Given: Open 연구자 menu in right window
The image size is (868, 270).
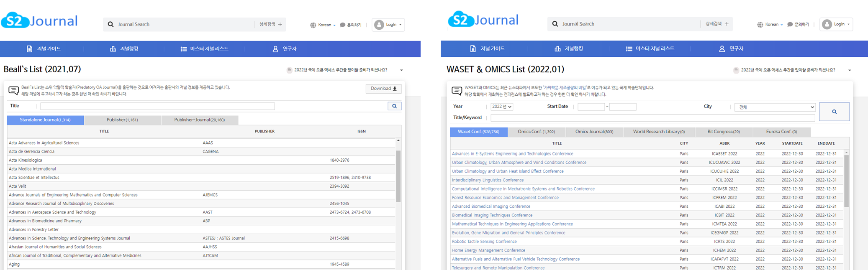Looking at the screenshot, I should coord(731,48).
